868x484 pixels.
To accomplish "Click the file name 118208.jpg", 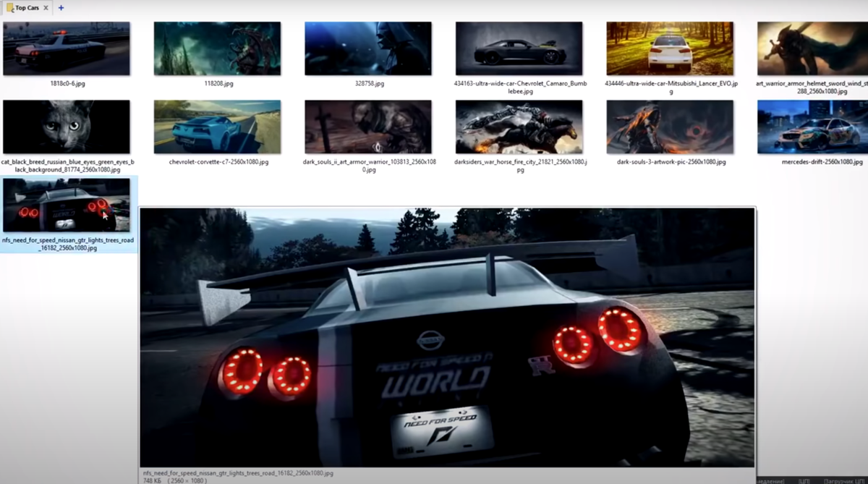I will pos(218,84).
